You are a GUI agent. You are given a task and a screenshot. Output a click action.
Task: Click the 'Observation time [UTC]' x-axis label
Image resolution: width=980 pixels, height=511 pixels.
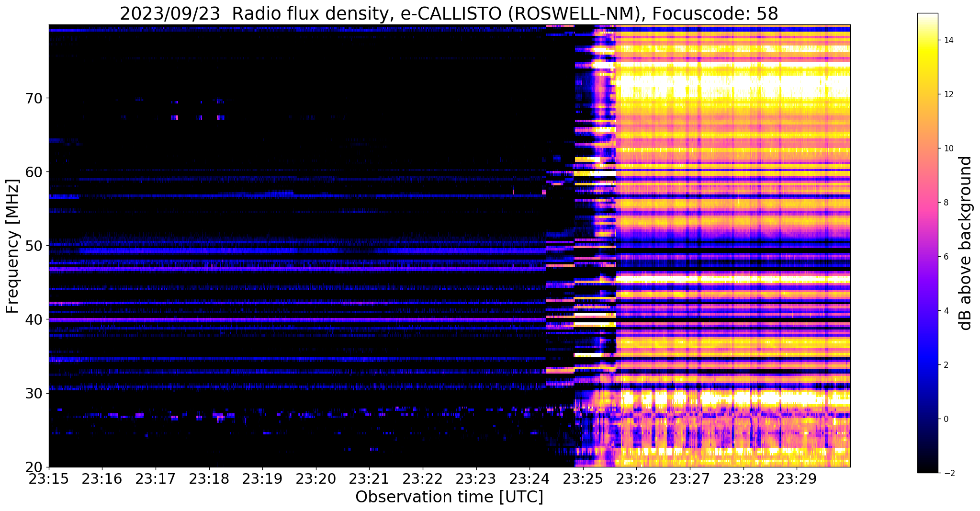(449, 497)
